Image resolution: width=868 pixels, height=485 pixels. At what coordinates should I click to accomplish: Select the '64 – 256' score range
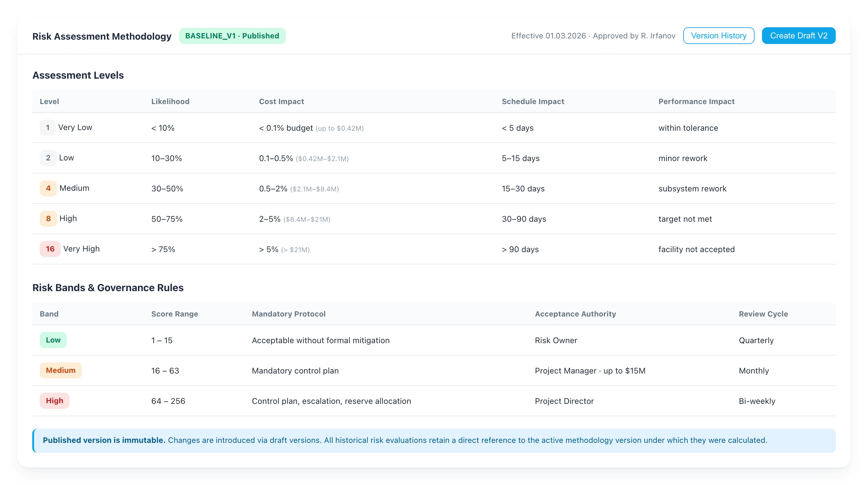(x=168, y=401)
